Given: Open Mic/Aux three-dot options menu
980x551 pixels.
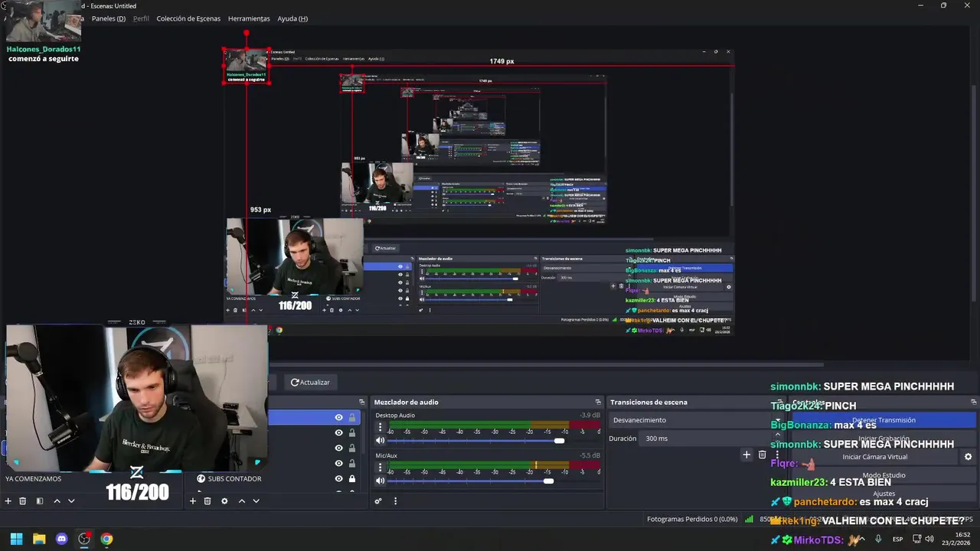Looking at the screenshot, I should tap(380, 468).
